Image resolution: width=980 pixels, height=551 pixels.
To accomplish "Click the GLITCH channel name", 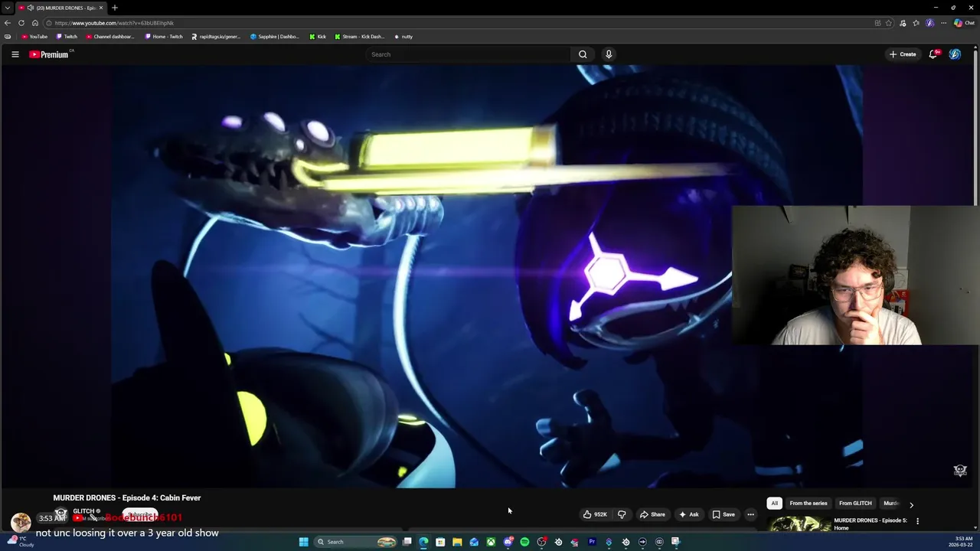I will pos(84,511).
